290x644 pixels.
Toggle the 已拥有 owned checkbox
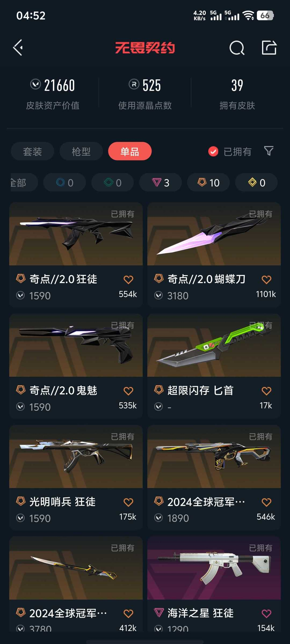[213, 151]
